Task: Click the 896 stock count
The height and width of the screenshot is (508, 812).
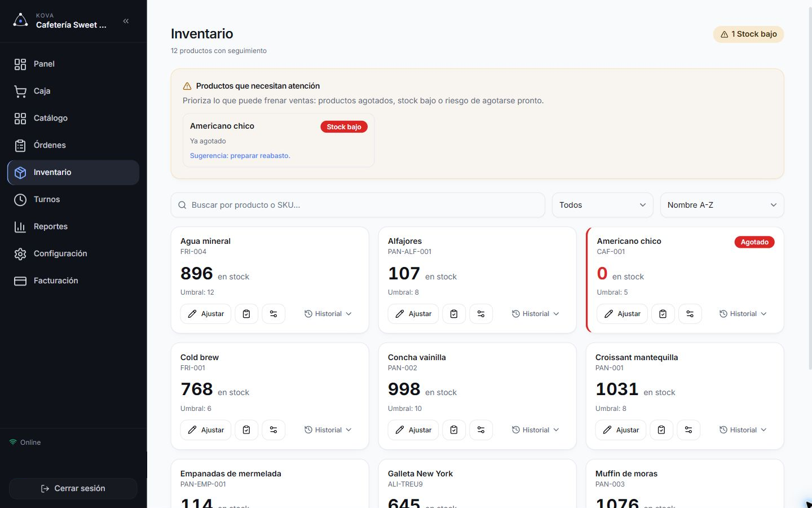Action: tap(197, 274)
